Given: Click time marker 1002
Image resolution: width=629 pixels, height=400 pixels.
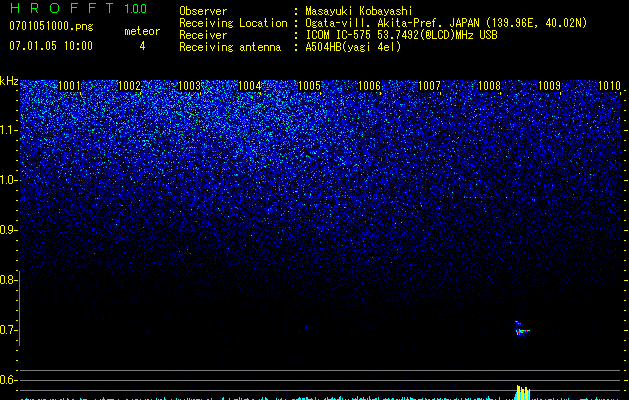Looking at the screenshot, I should click(129, 85).
